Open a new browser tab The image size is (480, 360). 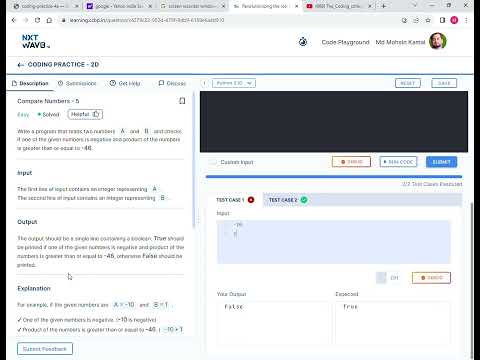tap(384, 6)
